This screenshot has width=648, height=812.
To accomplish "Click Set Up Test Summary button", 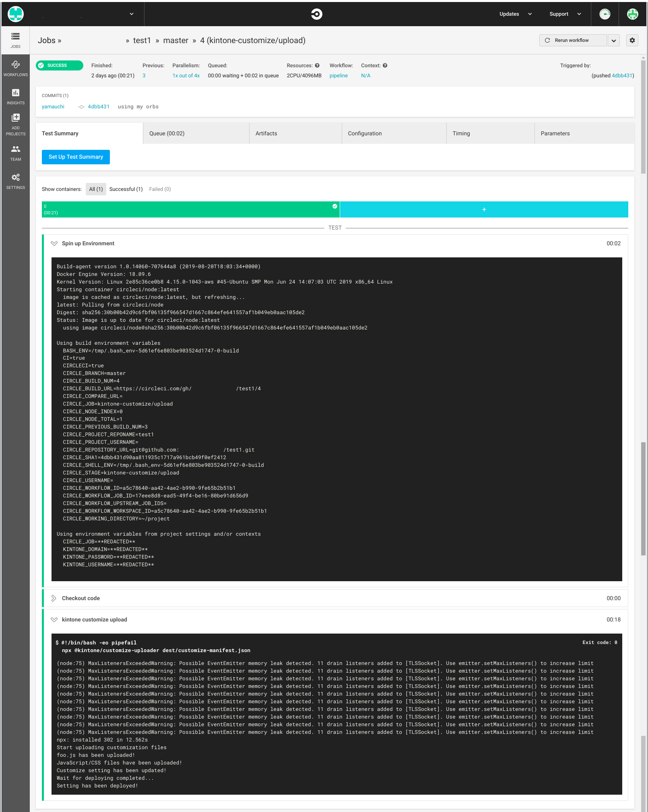I will (x=76, y=157).
